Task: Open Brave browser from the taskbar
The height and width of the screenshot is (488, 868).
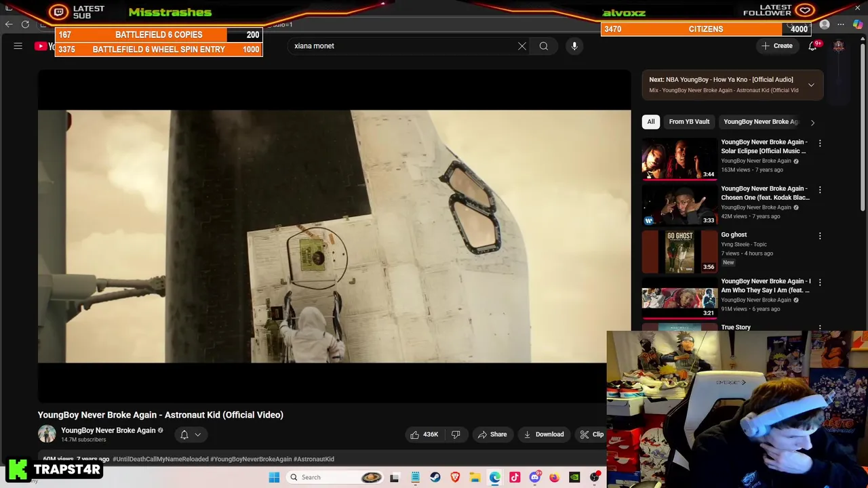Action: 455,477
